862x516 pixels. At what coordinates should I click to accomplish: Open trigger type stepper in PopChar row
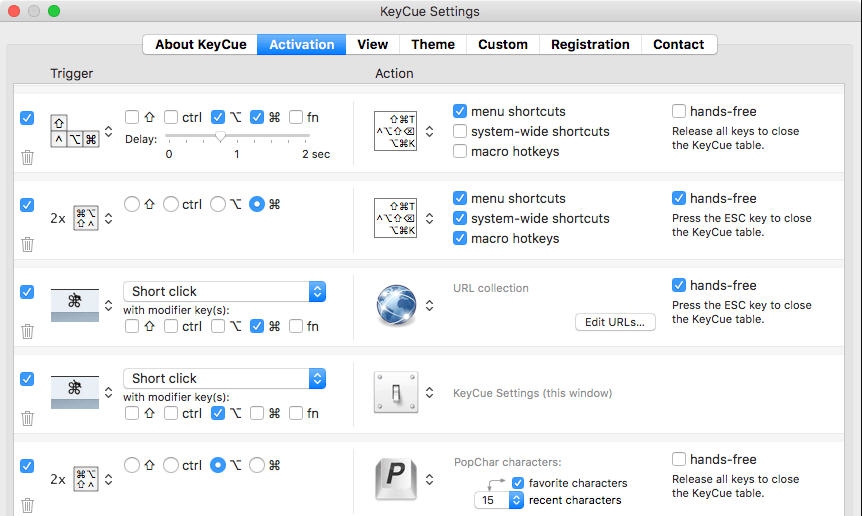pos(109,479)
